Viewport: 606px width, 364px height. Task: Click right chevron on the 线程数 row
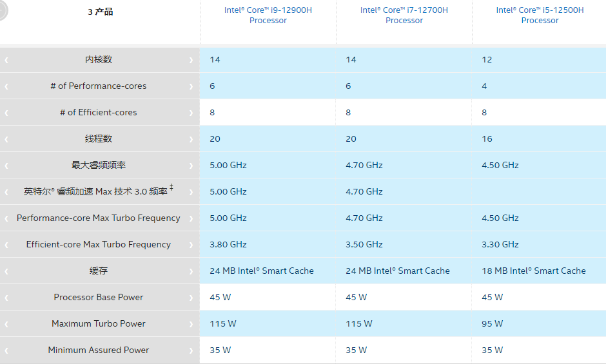point(191,139)
